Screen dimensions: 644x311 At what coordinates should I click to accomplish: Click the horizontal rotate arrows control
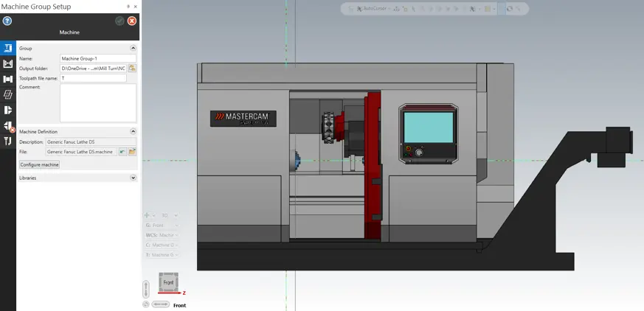click(160, 304)
